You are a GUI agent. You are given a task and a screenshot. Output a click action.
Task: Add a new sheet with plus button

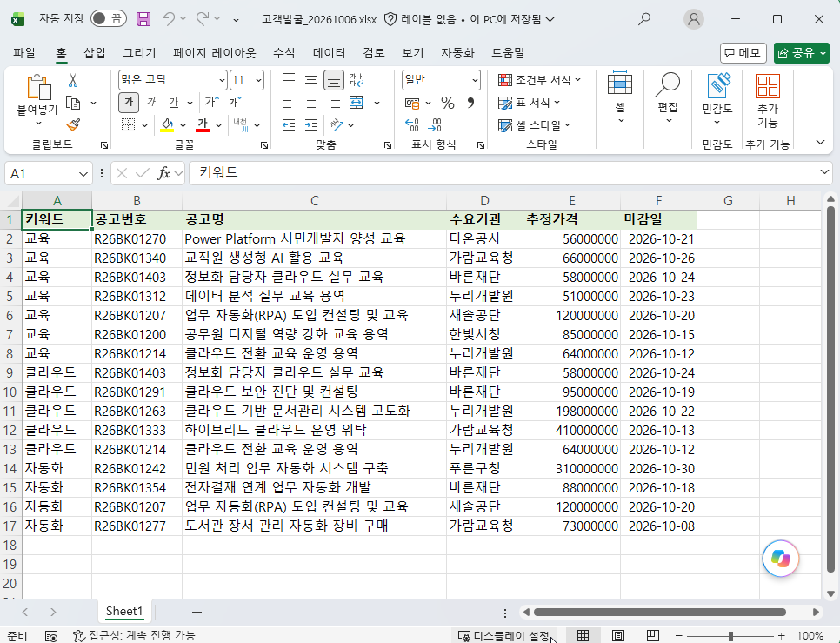pyautogui.click(x=197, y=612)
